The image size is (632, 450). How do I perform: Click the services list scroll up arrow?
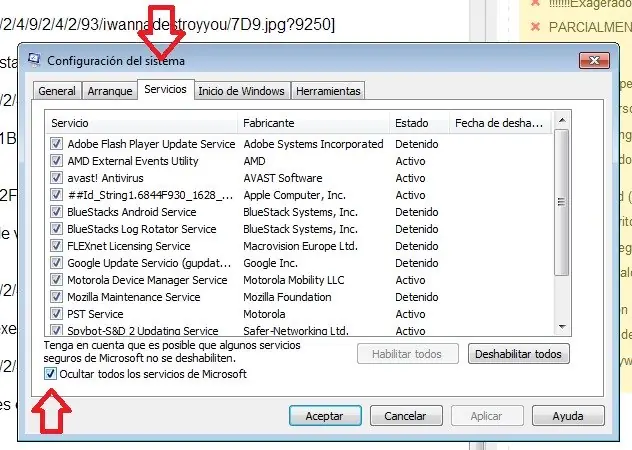tap(562, 120)
